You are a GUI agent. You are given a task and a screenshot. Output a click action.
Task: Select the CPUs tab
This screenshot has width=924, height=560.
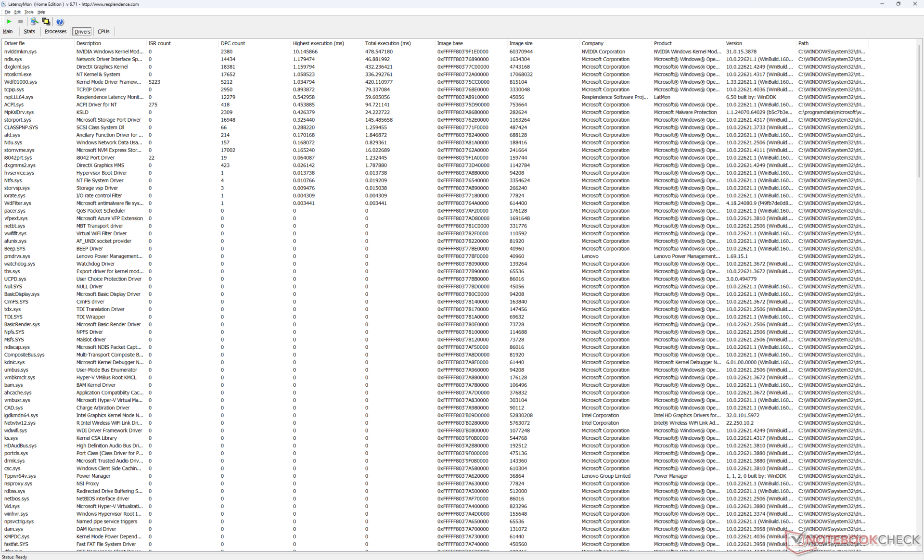pyautogui.click(x=103, y=32)
